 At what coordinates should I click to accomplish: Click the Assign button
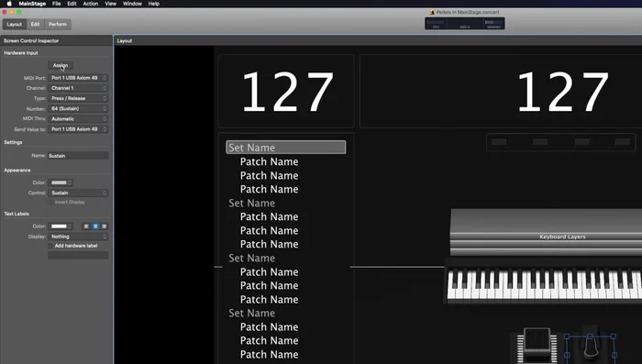coord(61,65)
